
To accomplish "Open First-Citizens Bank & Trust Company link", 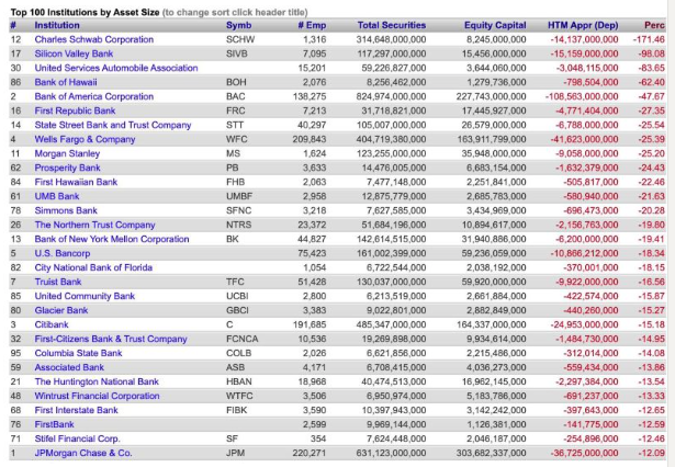I will (111, 338).
